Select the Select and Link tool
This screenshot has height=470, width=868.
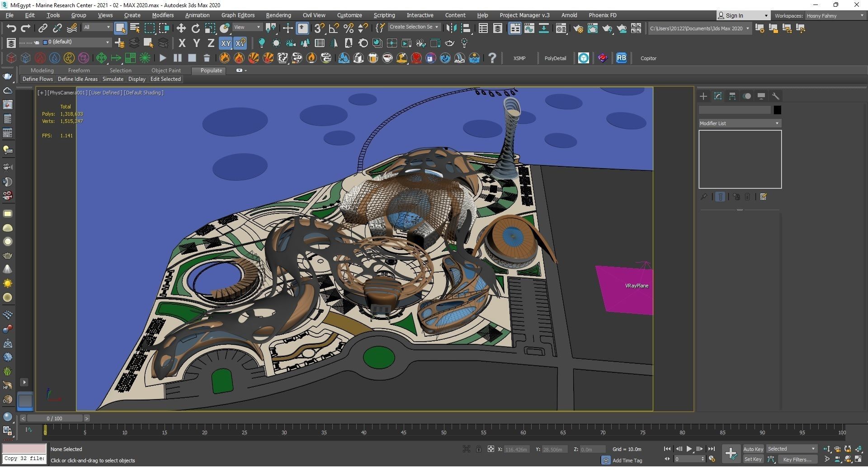[x=42, y=28]
